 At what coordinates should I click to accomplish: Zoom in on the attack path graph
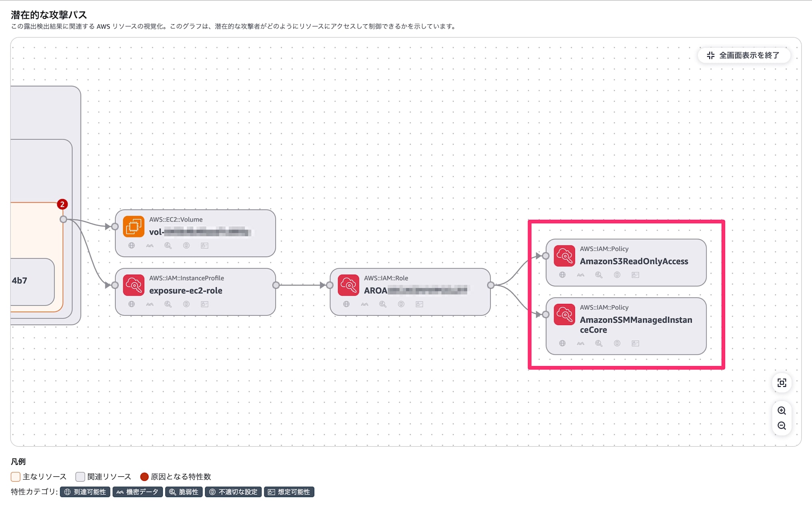[782, 410]
